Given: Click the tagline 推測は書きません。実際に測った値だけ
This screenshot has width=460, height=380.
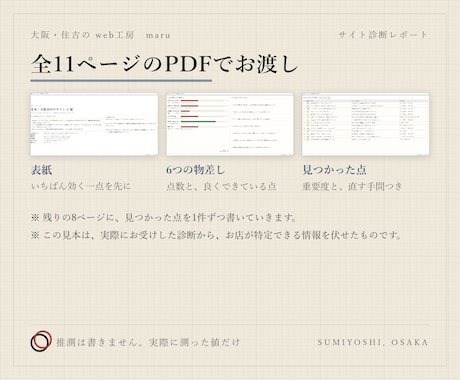Looking at the screenshot, I should coord(148,342).
